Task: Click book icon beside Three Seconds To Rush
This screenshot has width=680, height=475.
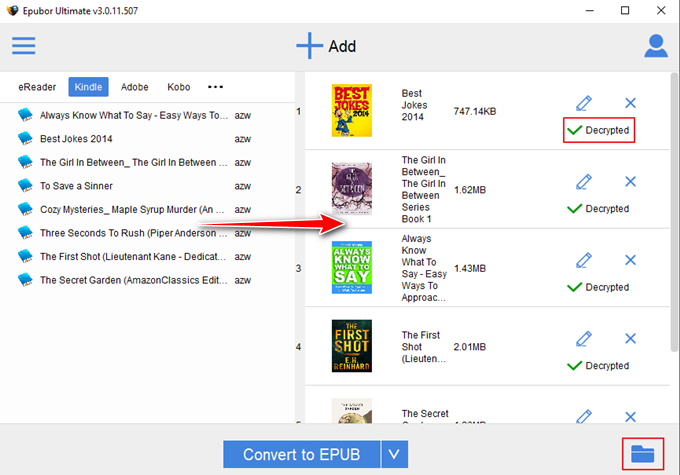Action: [x=25, y=233]
